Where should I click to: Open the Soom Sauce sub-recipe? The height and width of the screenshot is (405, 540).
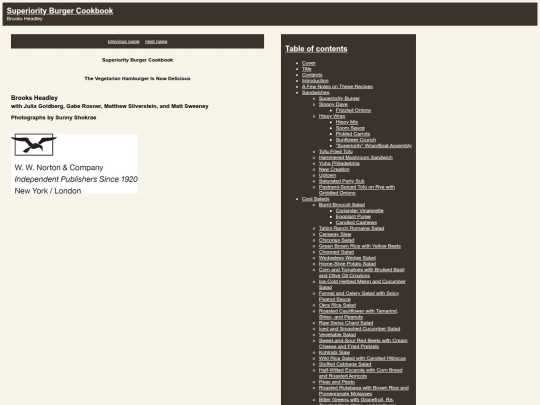350,128
